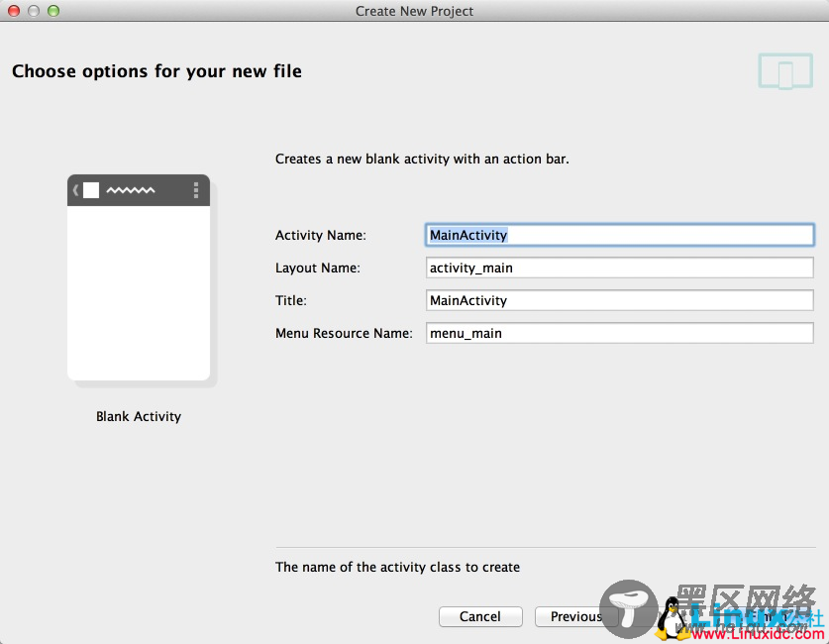Click "The name of the activity class" hint
This screenshot has width=829, height=644.
point(397,568)
